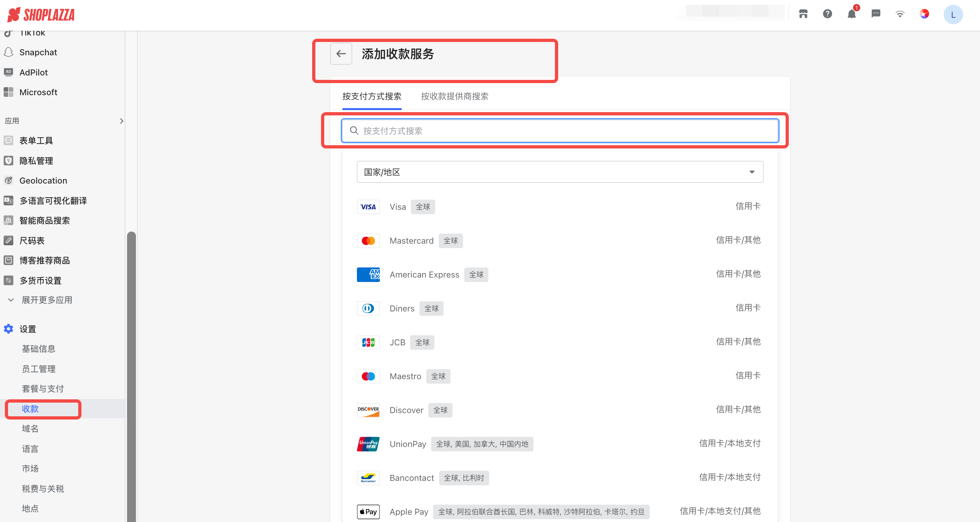Select the Apple Pay logo

368,512
